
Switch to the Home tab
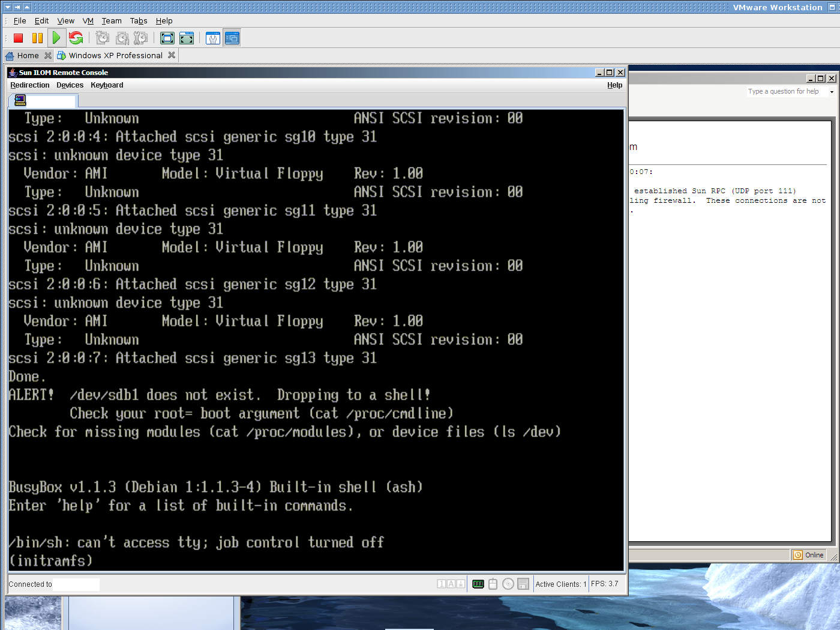tap(28, 56)
